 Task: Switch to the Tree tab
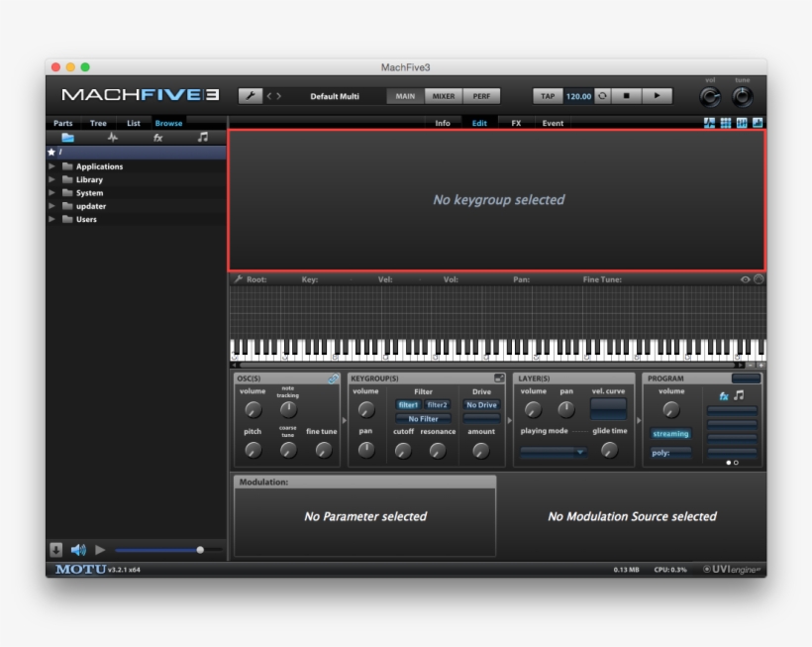98,123
